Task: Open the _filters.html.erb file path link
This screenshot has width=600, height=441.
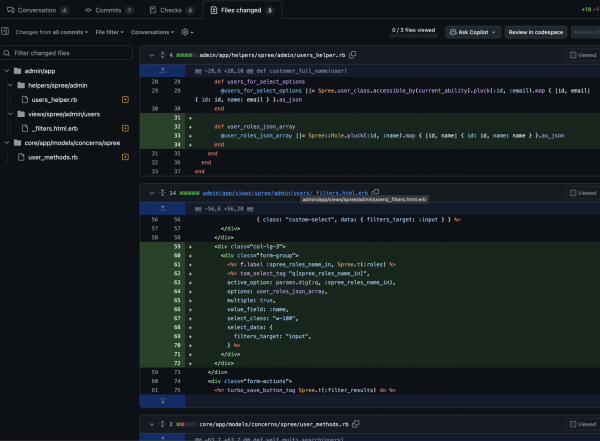Action: (x=285, y=193)
